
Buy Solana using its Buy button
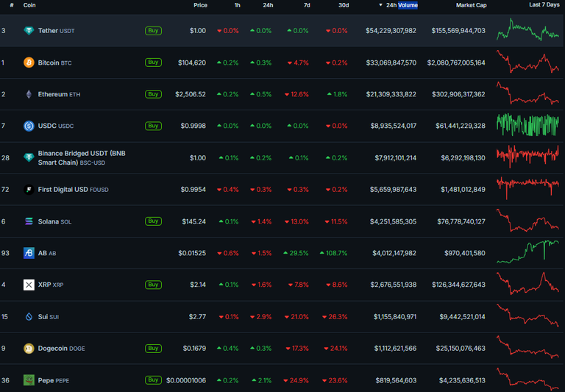point(153,221)
